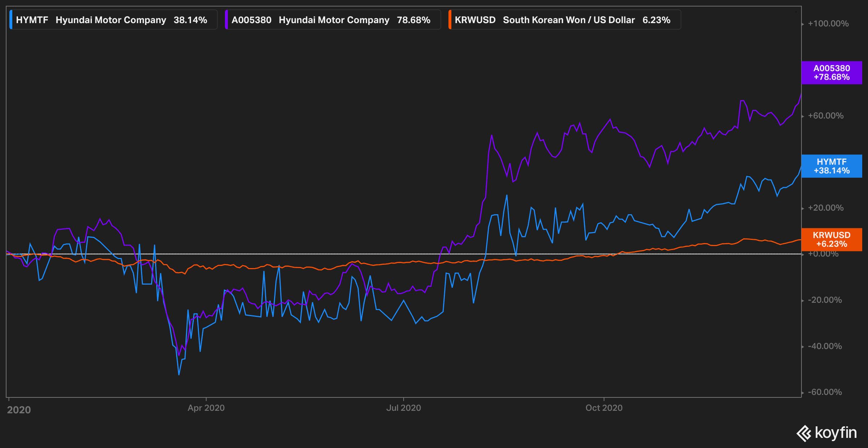Click the 2020 start axis label
The height and width of the screenshot is (448, 868).
click(19, 410)
